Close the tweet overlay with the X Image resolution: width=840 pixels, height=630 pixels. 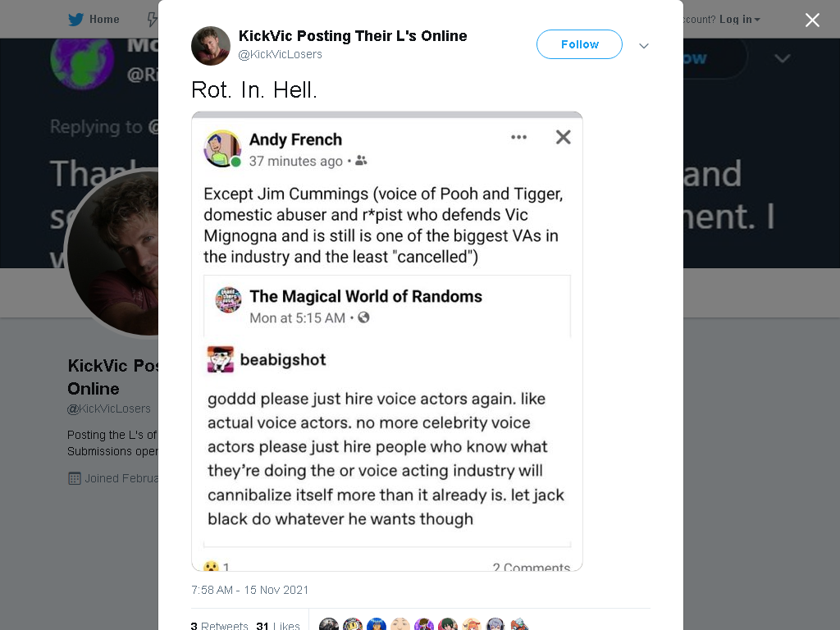tap(812, 20)
